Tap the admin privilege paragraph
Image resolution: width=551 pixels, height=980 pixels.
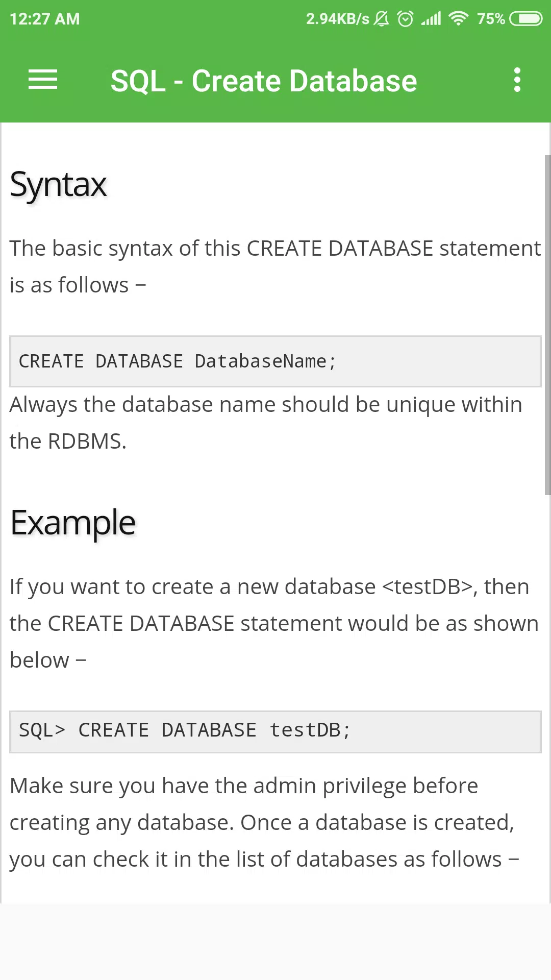[x=264, y=822]
